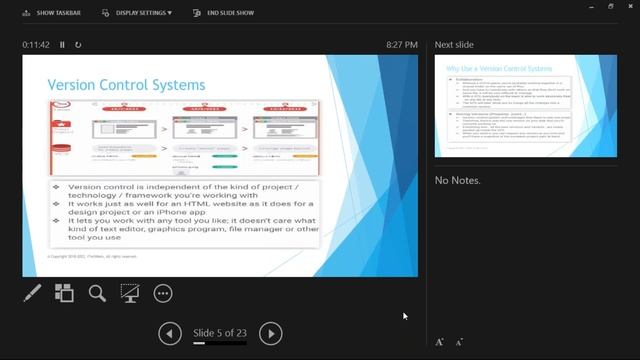Close the presenter view window
The image size is (640, 360).
pyautogui.click(x=630, y=7)
